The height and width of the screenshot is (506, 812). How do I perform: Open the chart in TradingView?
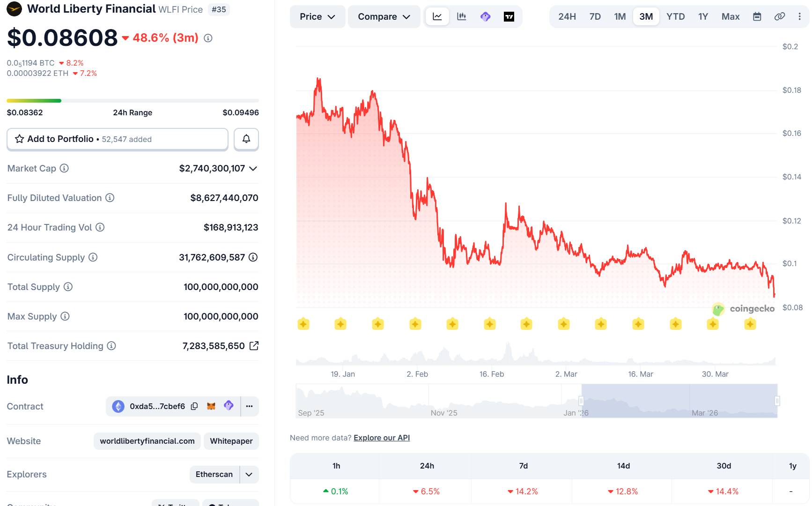pos(509,16)
